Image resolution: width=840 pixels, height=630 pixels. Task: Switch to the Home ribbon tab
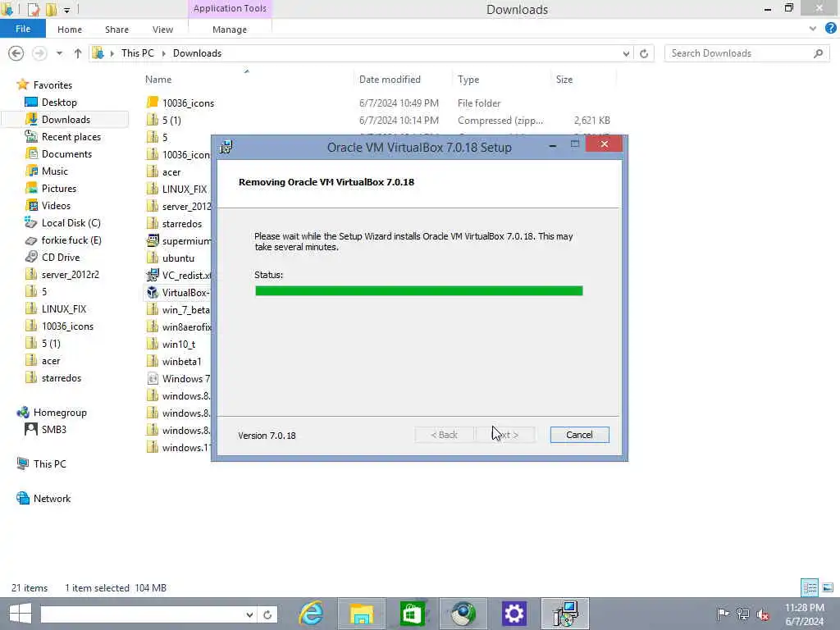pyautogui.click(x=70, y=30)
